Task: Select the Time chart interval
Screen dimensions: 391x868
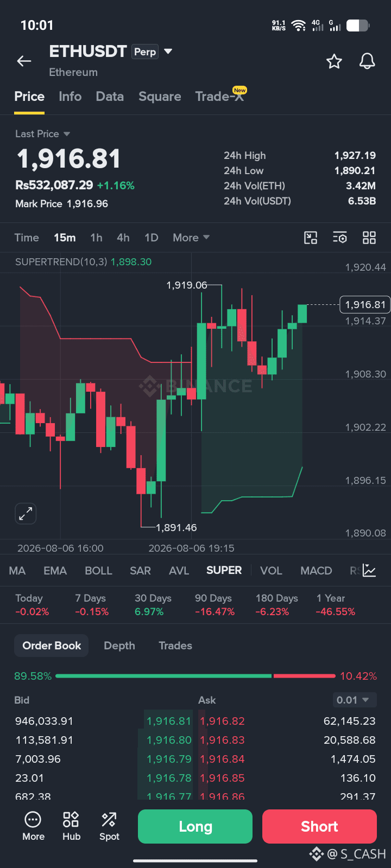Action: click(27, 238)
